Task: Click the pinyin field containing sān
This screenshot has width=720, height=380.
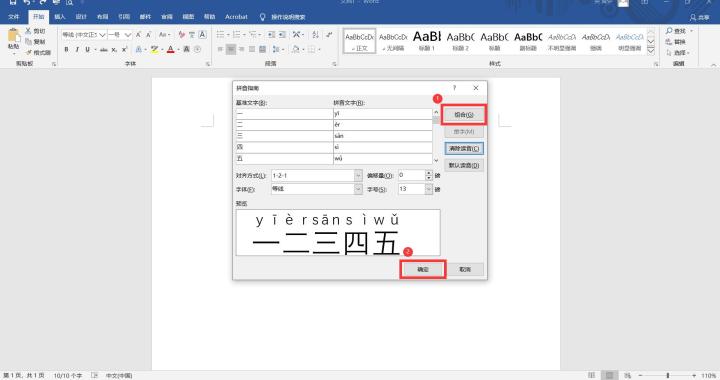Action: click(382, 136)
